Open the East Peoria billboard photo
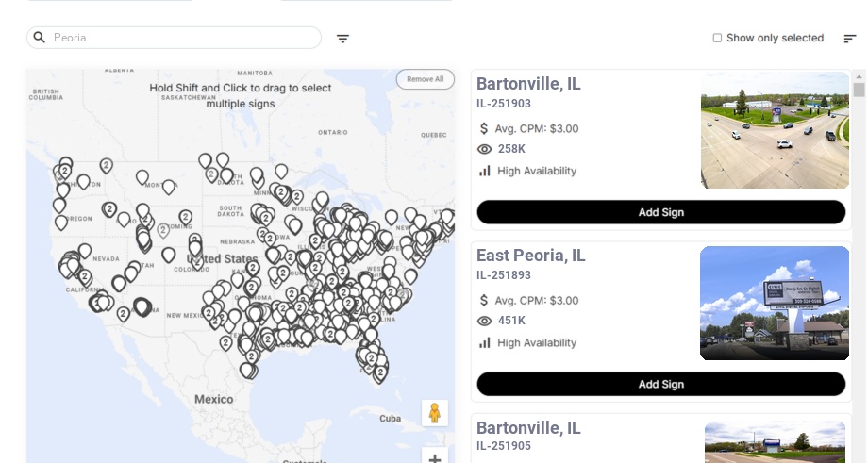Viewport: 868px width, 463px height. pos(775,303)
